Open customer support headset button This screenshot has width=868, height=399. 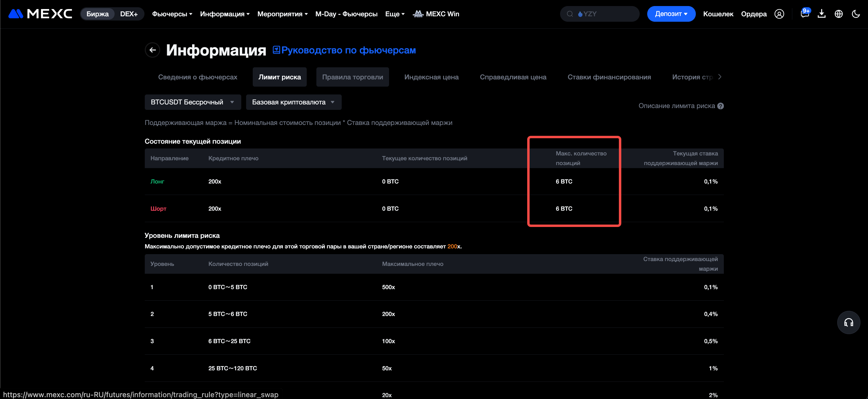[x=848, y=322]
